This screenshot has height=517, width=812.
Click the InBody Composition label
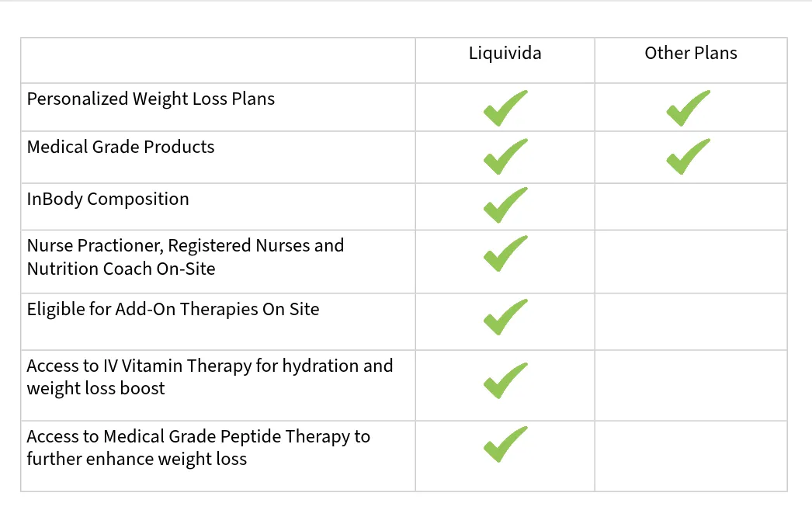tap(108, 200)
